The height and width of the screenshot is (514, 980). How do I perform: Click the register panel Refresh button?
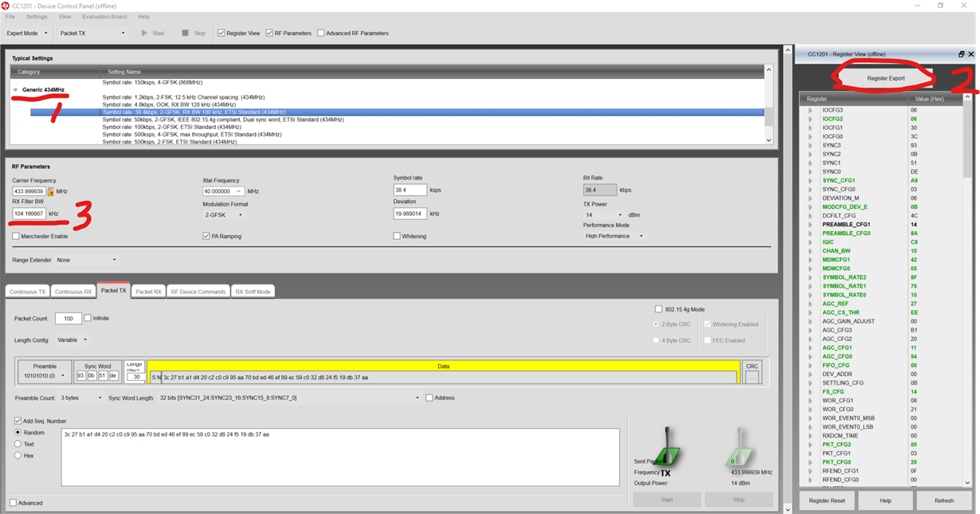coord(944,500)
